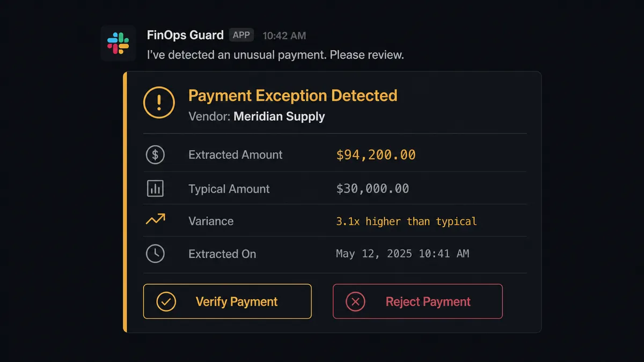Click the FinOps Guard Slack avatar
Viewport: 644px width, 362px height.
pyautogui.click(x=118, y=43)
